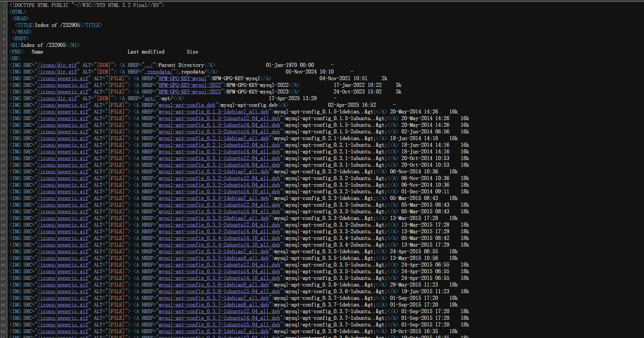Open /icons/generic.gif link on RPM-GPG-KEY-mysql-2022 row

coord(63,85)
